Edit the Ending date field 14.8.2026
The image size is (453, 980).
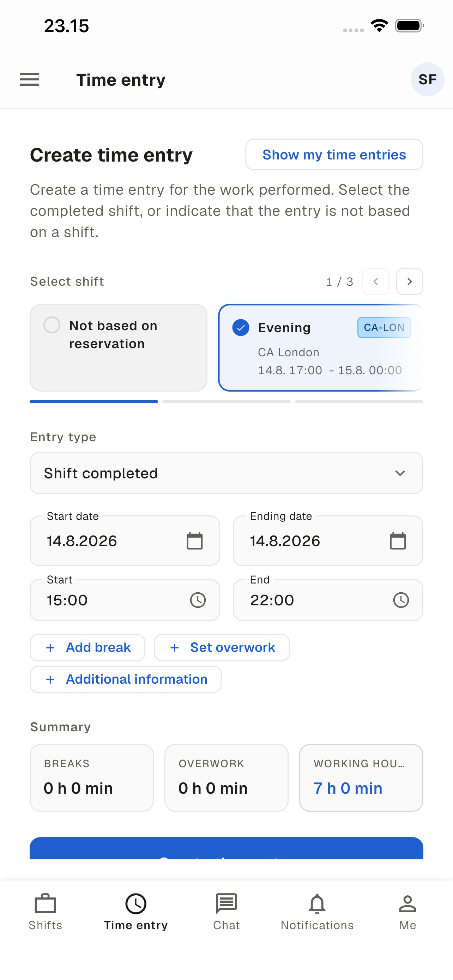[x=328, y=540]
